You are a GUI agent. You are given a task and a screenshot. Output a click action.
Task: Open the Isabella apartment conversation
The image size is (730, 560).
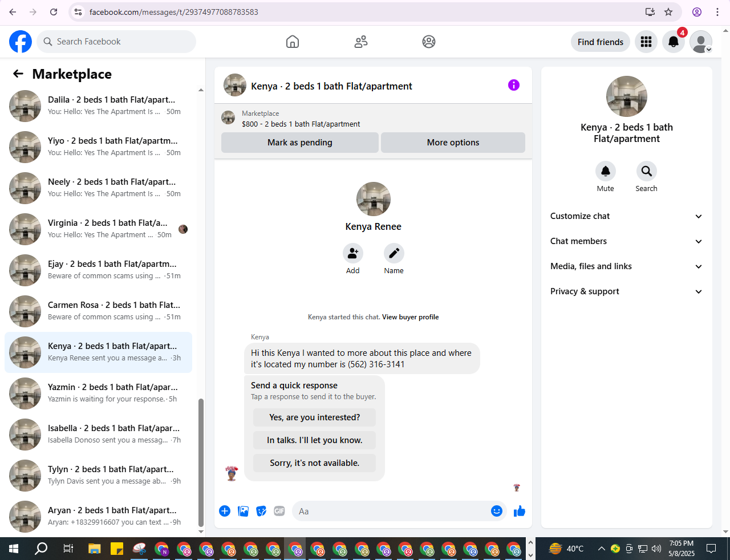[98, 434]
